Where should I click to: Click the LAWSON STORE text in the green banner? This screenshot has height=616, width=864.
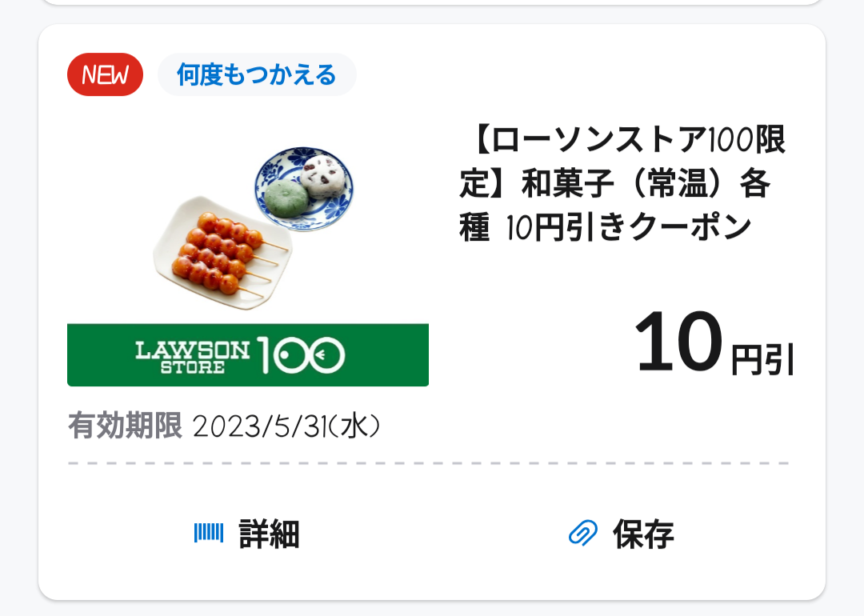coord(193,355)
